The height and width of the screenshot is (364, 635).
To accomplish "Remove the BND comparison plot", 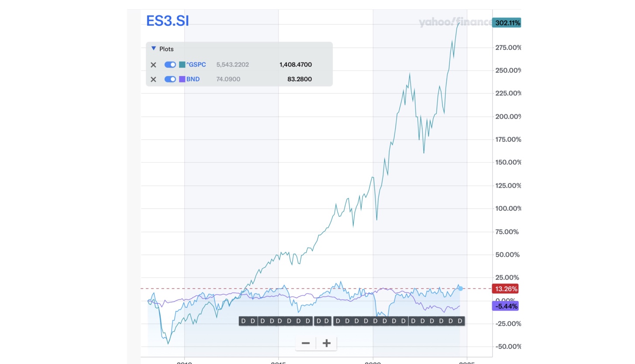I will pos(153,79).
